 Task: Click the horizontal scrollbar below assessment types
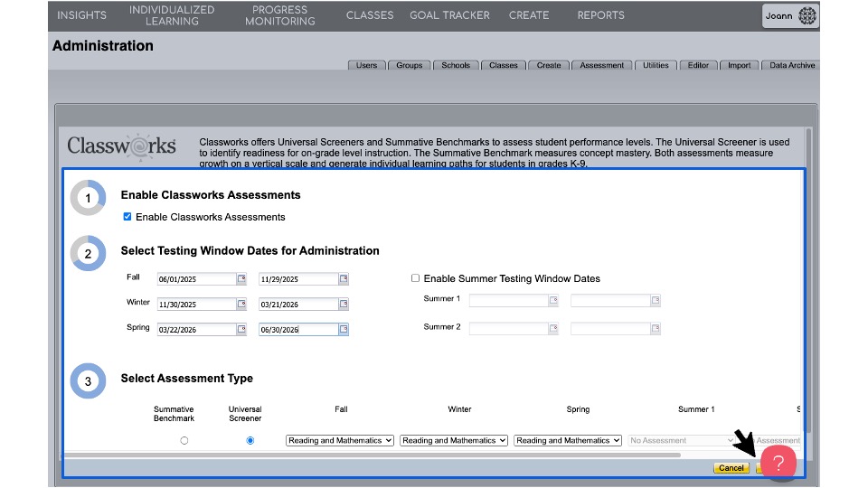click(371, 455)
